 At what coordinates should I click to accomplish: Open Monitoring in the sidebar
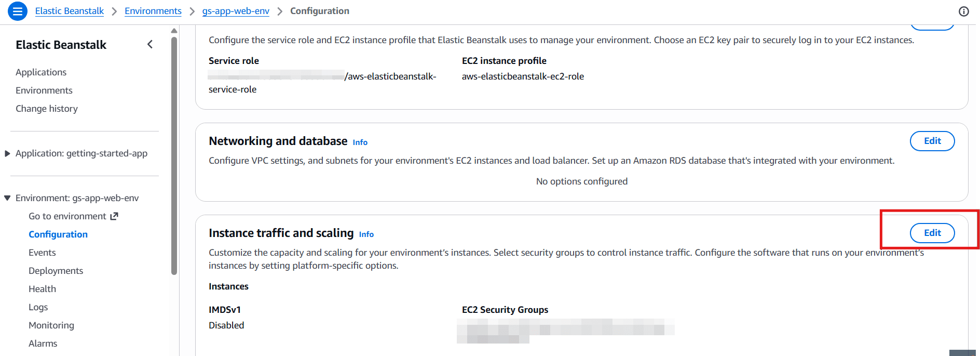click(x=51, y=325)
